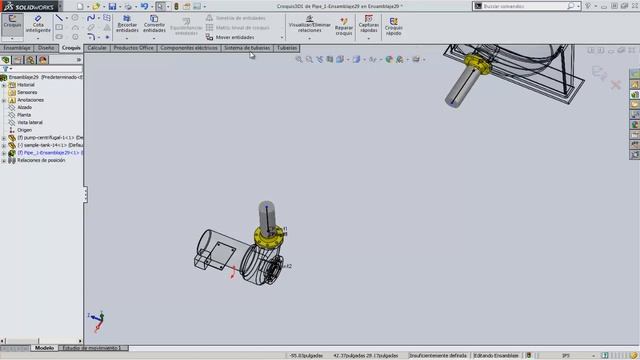Expand the Historial tree node

(4, 85)
